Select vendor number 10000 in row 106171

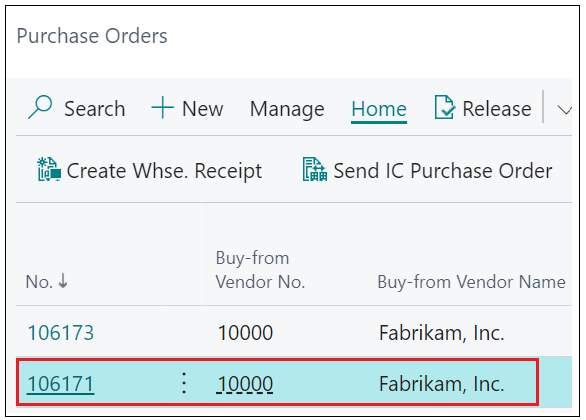[245, 384]
